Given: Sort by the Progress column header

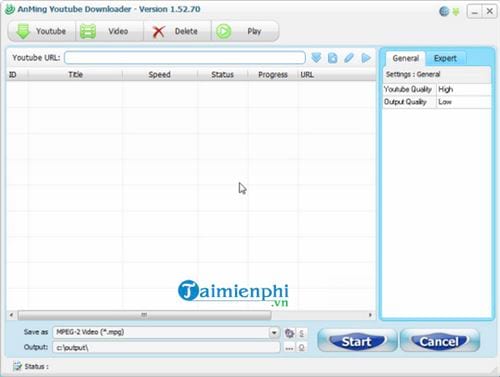Looking at the screenshot, I should pos(273,75).
